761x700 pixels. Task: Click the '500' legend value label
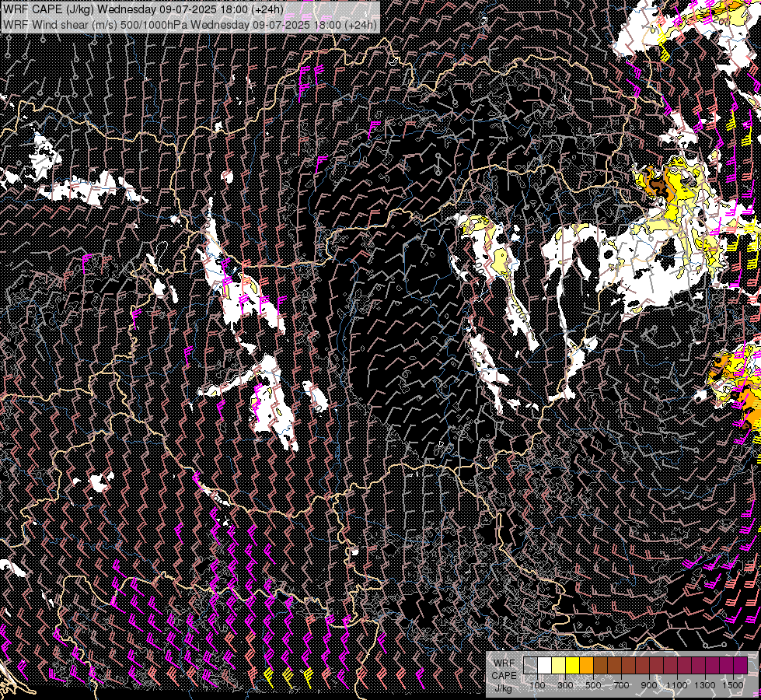point(593,685)
